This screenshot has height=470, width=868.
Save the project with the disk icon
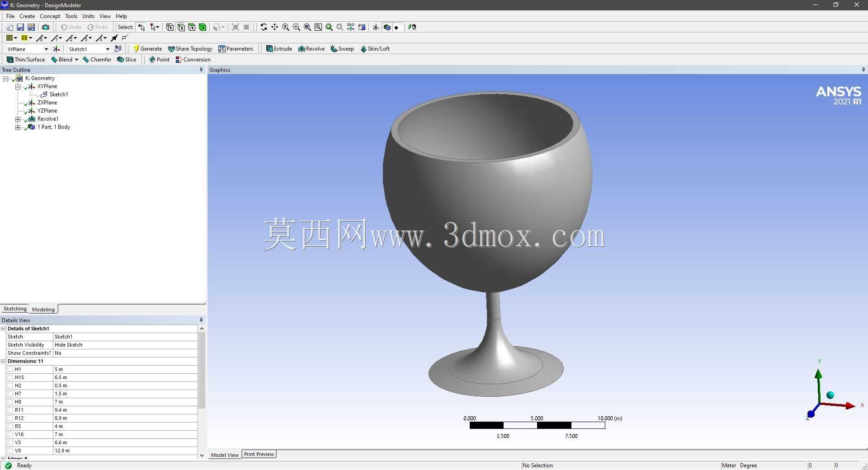20,27
